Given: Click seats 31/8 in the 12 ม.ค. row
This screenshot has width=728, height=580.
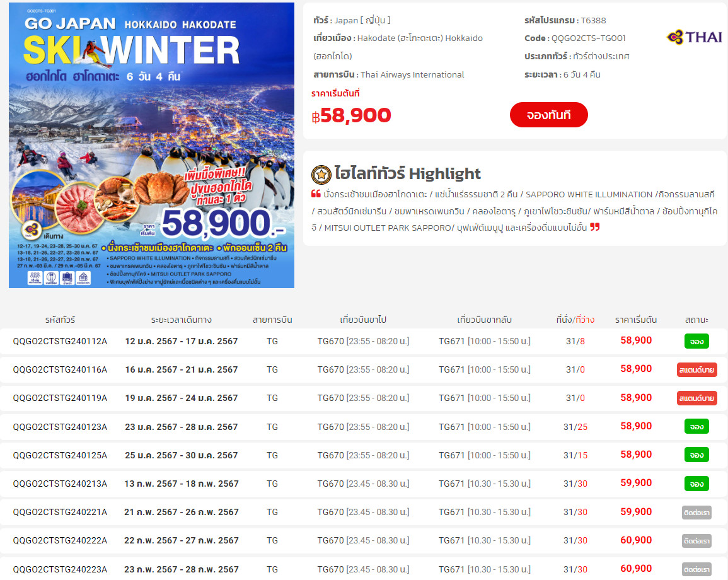Looking at the screenshot, I should pos(575,341).
